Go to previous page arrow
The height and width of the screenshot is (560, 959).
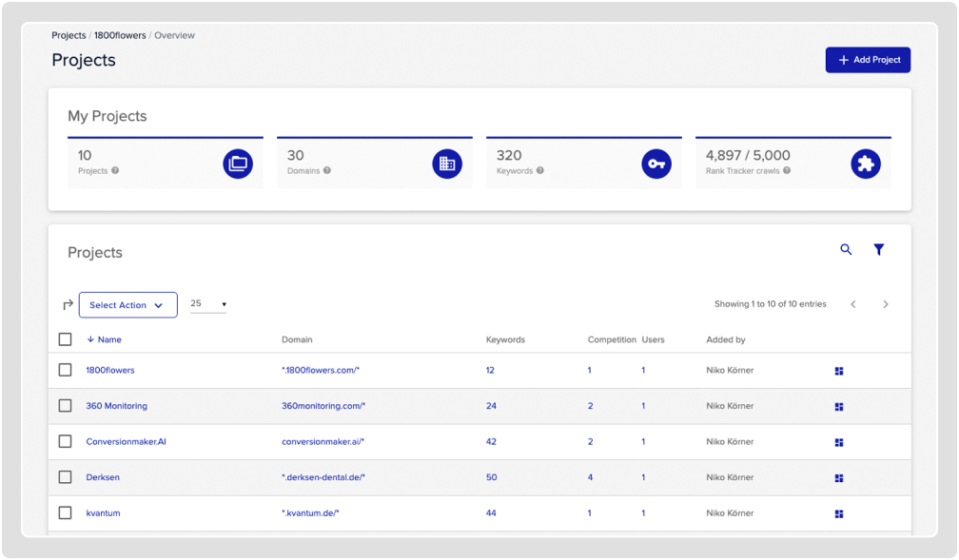coord(853,304)
